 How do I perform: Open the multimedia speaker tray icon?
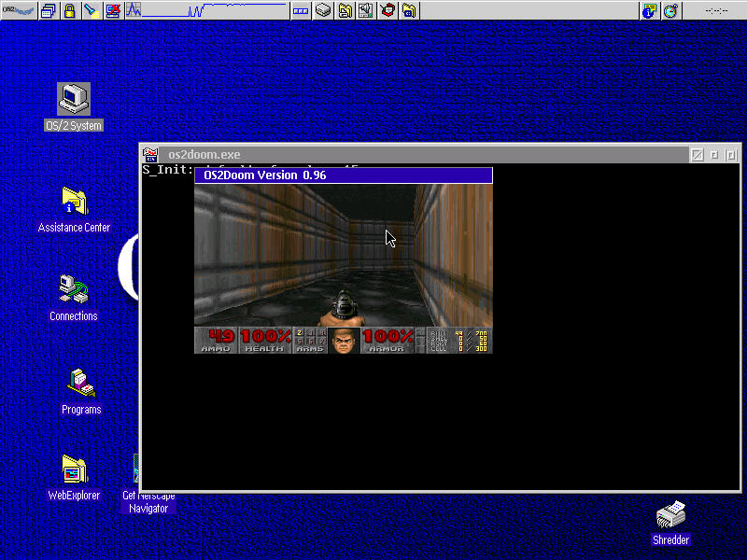click(x=366, y=10)
